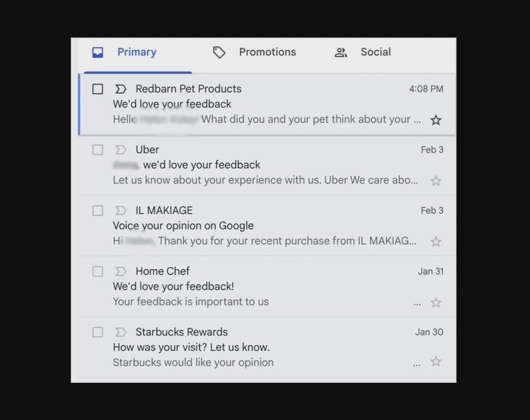530x420 pixels.
Task: Mark the Uber email as important
Action: 121,150
